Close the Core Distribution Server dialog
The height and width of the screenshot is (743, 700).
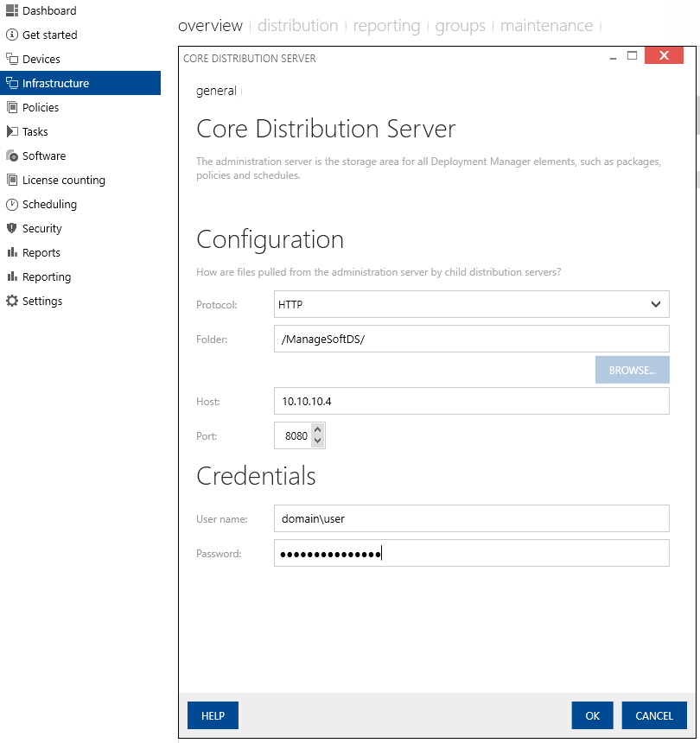(664, 55)
